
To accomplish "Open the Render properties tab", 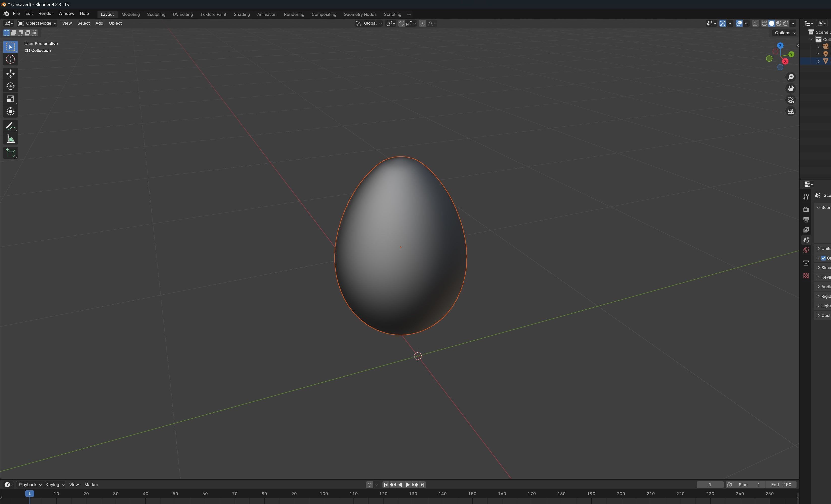I will [806, 209].
